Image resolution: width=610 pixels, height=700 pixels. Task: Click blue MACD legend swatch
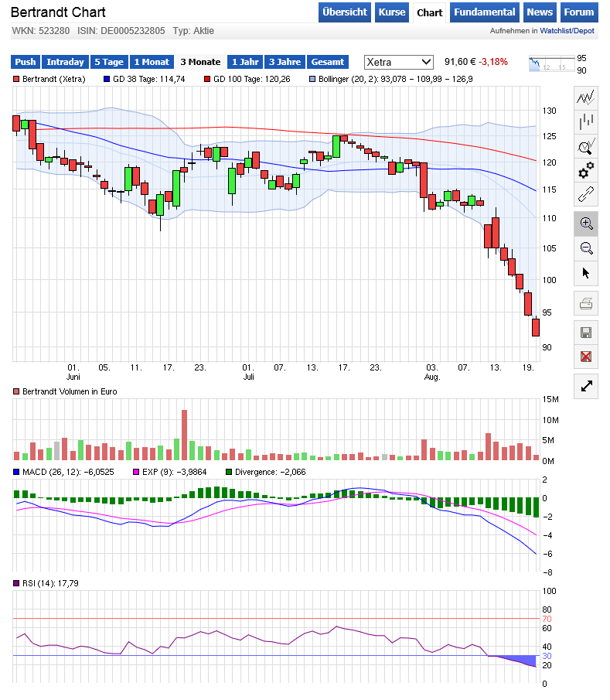tap(16, 472)
